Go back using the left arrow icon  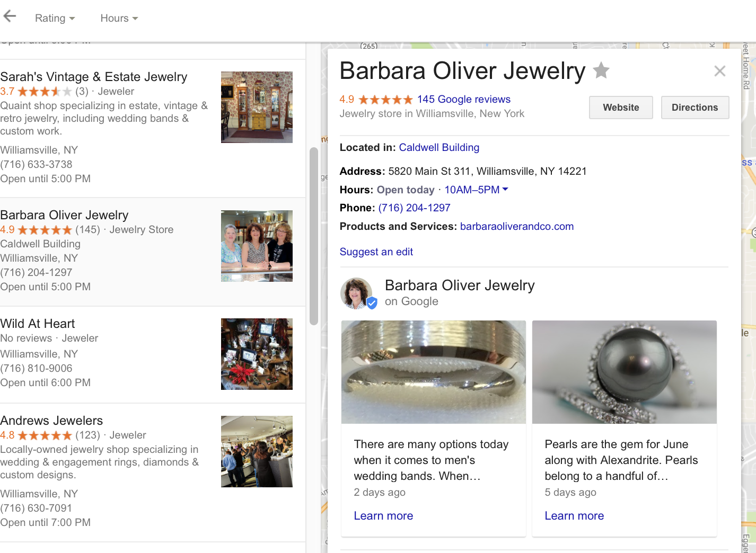(x=10, y=16)
